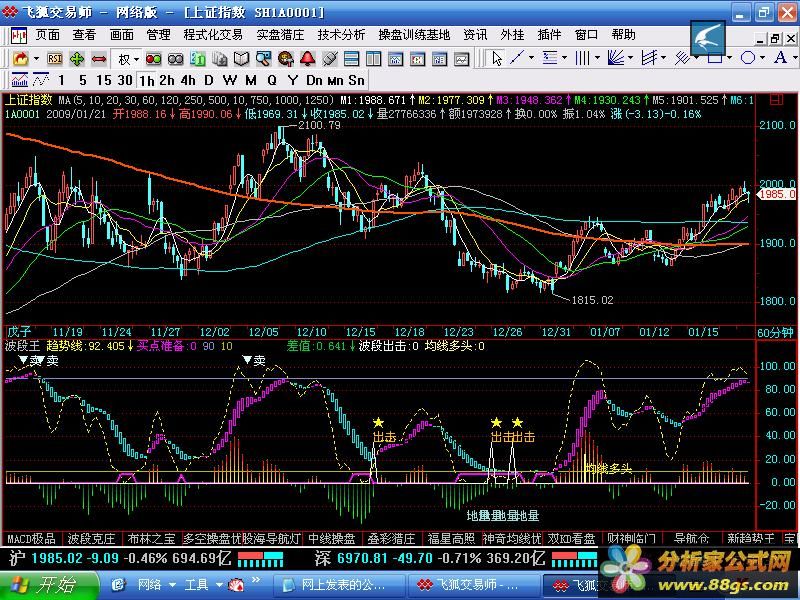Click the open book icon

click(x=241, y=59)
